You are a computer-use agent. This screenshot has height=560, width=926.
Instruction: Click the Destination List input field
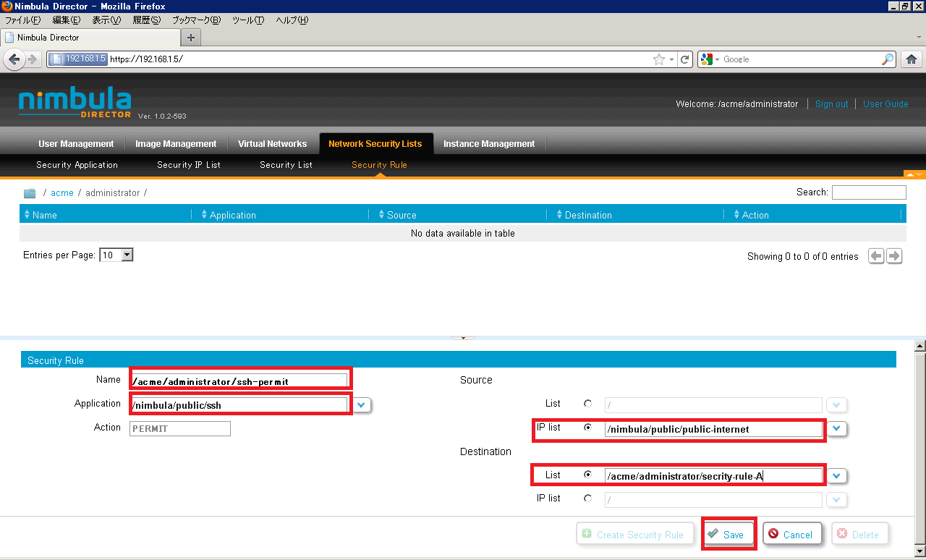pyautogui.click(x=713, y=476)
